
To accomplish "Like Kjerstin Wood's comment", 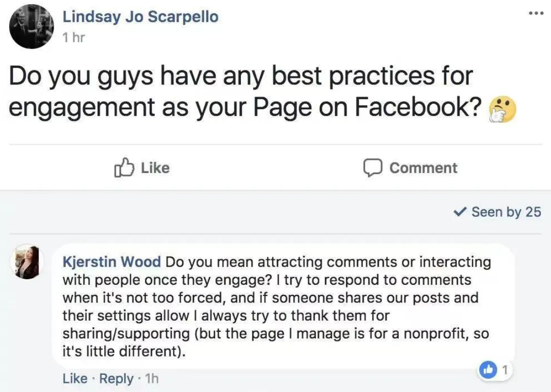I will pyautogui.click(x=75, y=378).
